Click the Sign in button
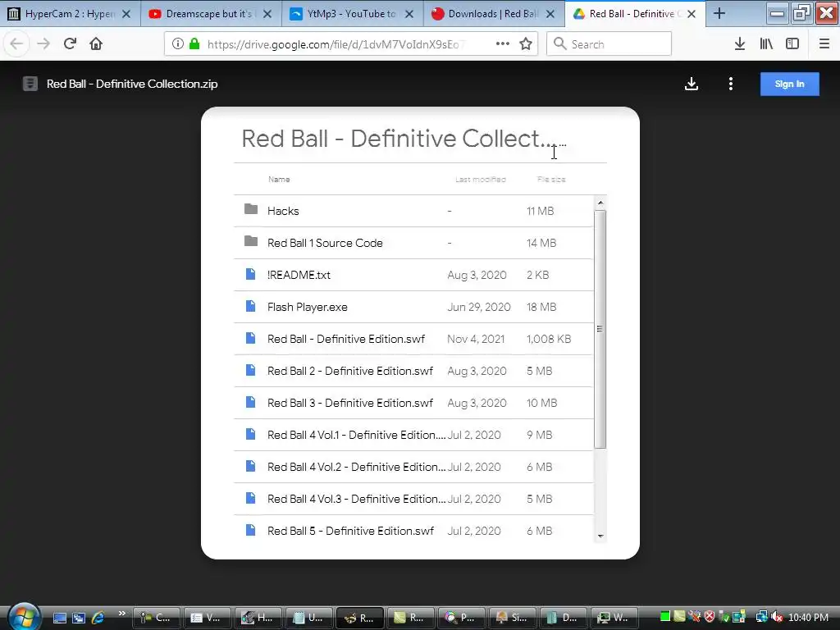The height and width of the screenshot is (630, 840). (790, 84)
